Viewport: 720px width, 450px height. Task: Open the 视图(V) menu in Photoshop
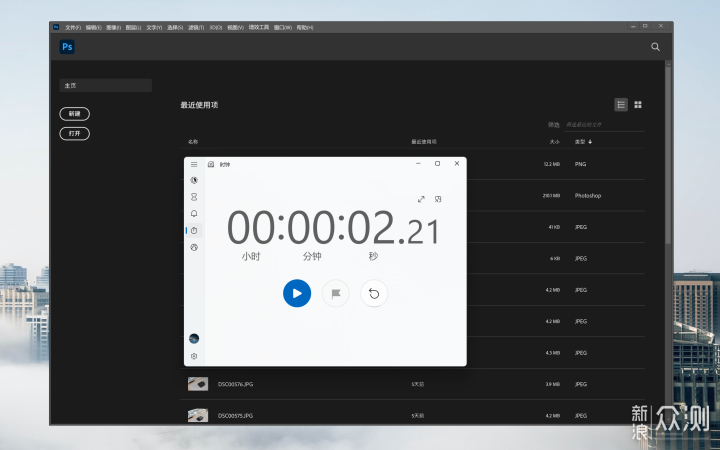236,28
